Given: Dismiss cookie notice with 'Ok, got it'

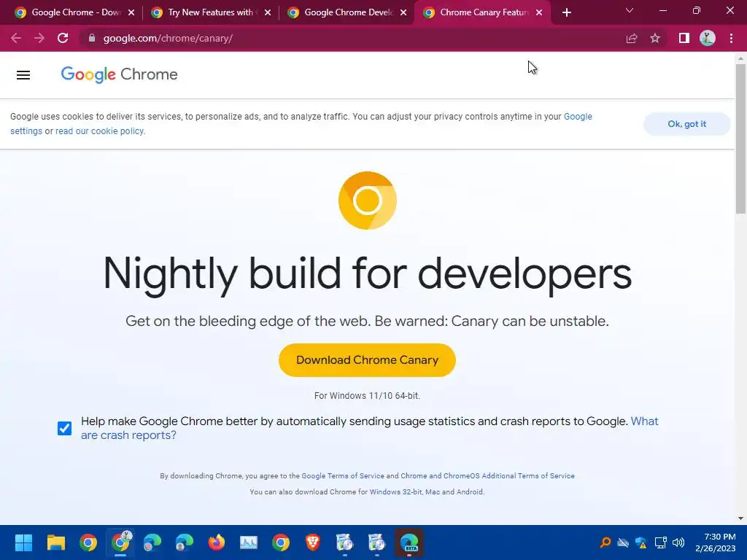Looking at the screenshot, I should point(686,124).
